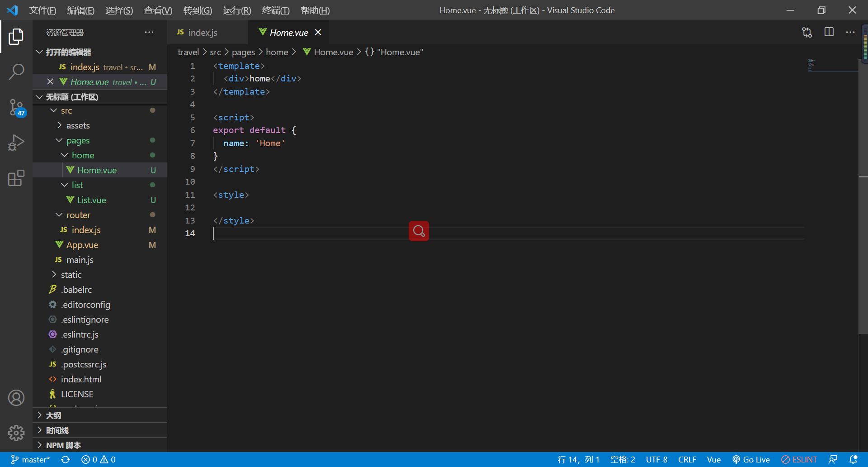Open errors and warnings count

click(x=98, y=460)
